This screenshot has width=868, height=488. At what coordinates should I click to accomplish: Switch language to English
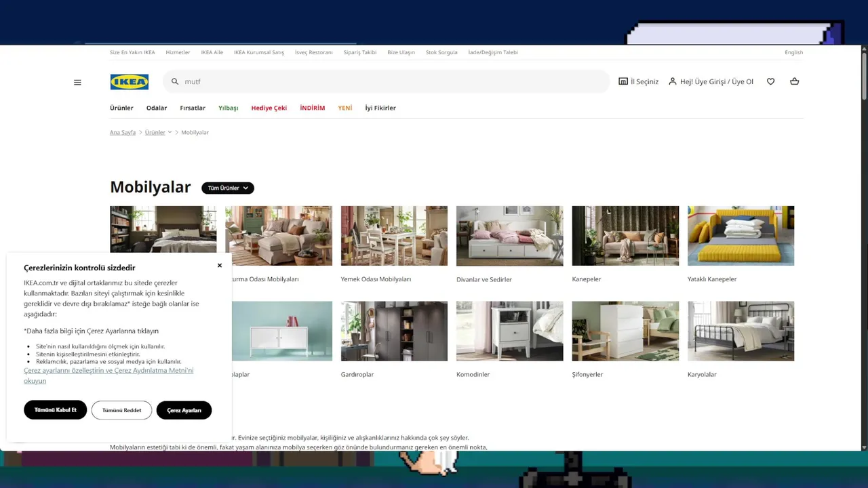pyautogui.click(x=794, y=52)
